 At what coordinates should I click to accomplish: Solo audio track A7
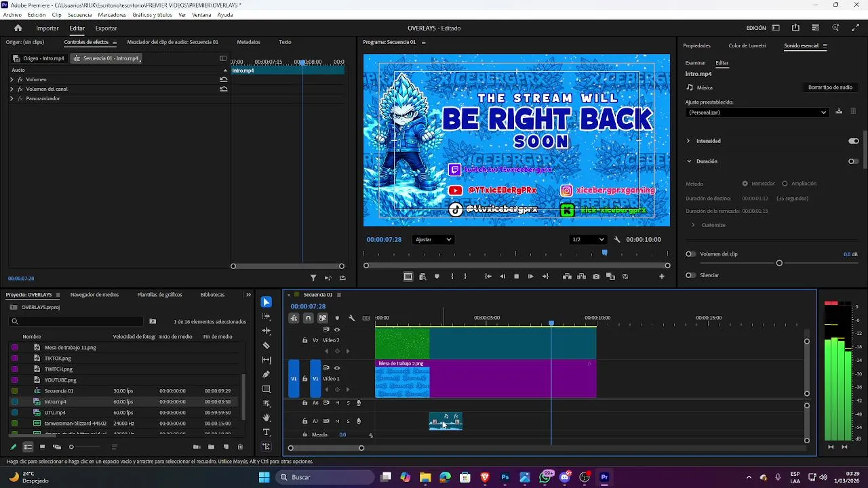coord(349,422)
